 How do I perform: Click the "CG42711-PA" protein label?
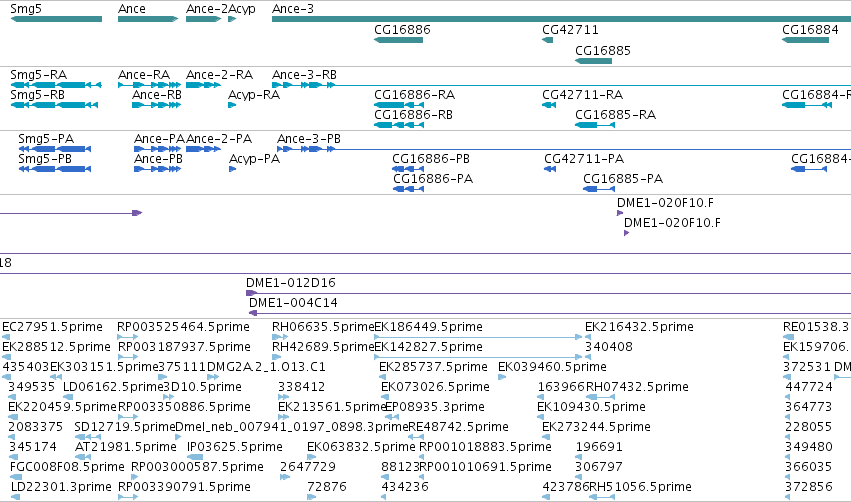coord(584,158)
